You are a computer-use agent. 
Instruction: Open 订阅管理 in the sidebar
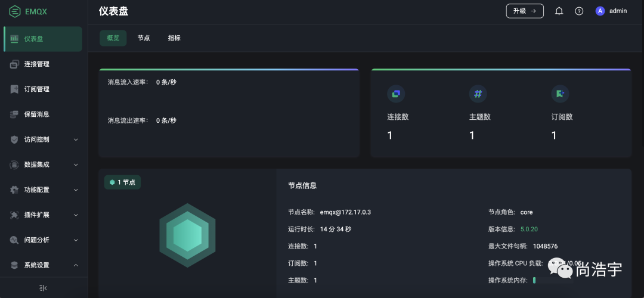37,89
